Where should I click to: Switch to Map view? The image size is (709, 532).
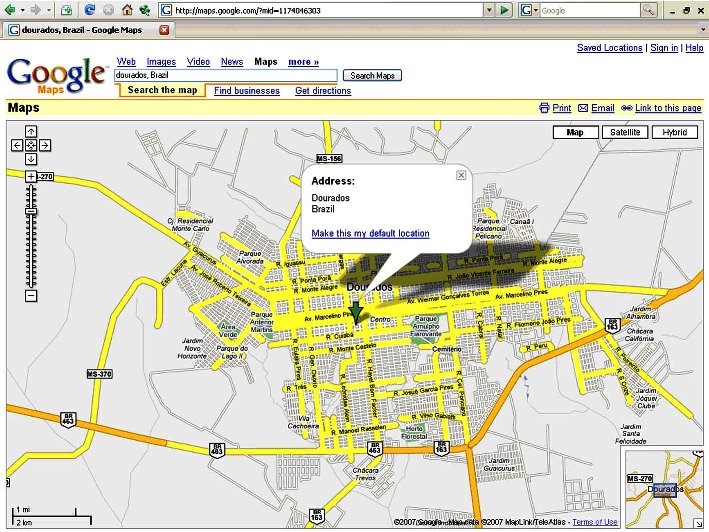click(x=575, y=132)
